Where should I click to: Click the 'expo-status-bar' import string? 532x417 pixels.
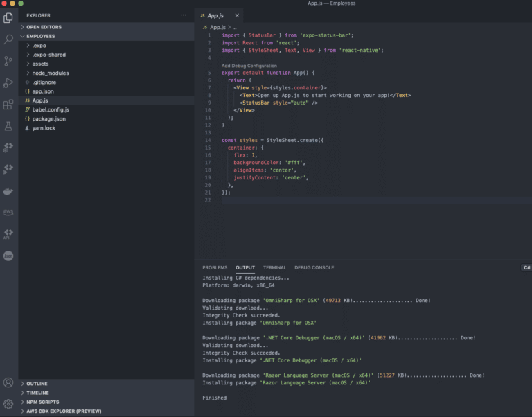click(x=325, y=35)
